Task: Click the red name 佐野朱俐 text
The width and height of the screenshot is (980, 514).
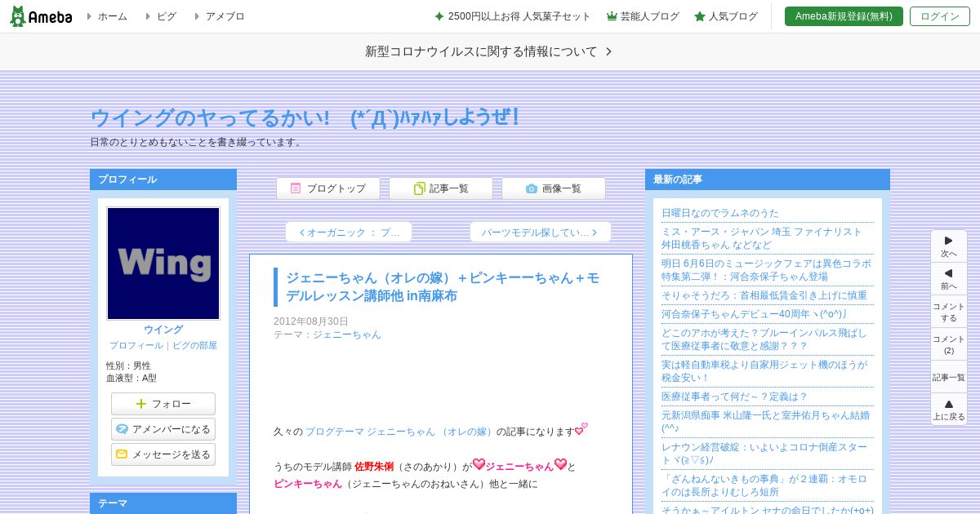Action: pyautogui.click(x=374, y=467)
